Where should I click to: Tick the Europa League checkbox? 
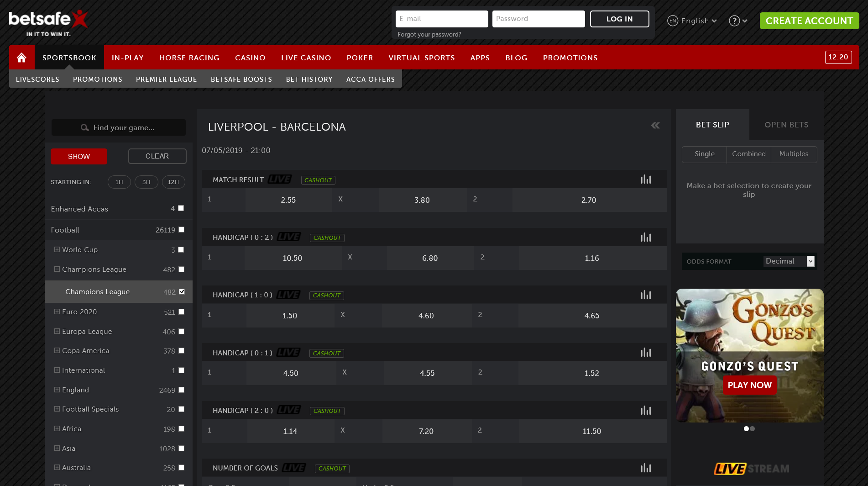(x=181, y=332)
